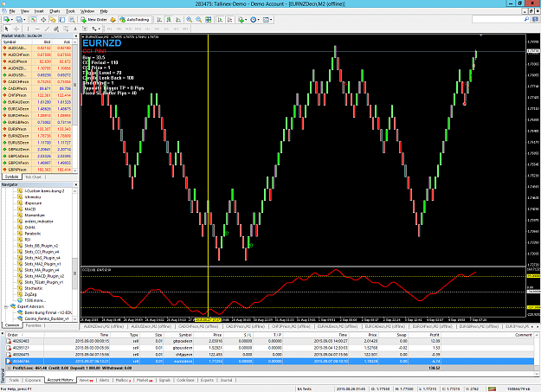Open the Strategy Tester toolbar icon
Viewport: 541px width, 392px height.
click(x=72, y=20)
